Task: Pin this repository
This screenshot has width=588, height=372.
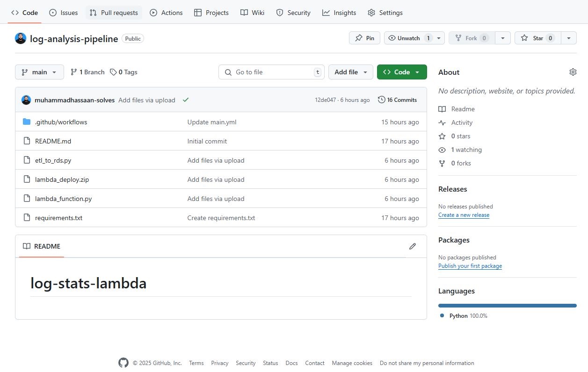Action: [364, 38]
